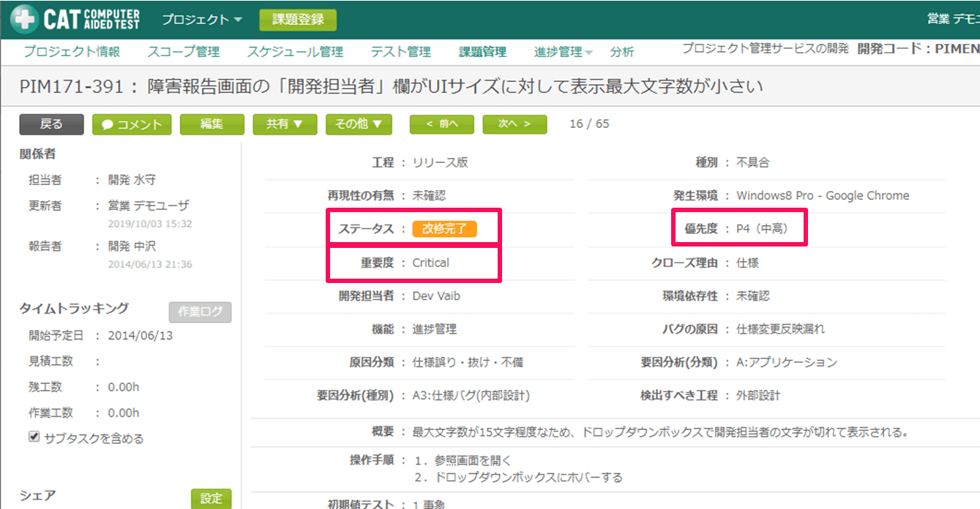This screenshot has width=980, height=509.
Task: Open the その他 dropdown button
Action: [359, 124]
